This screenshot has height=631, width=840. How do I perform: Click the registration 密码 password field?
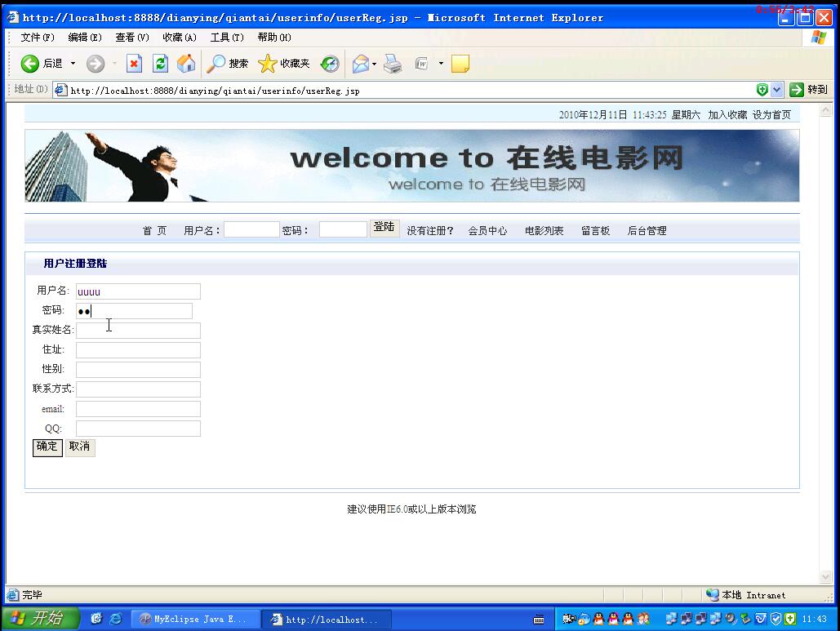(134, 311)
